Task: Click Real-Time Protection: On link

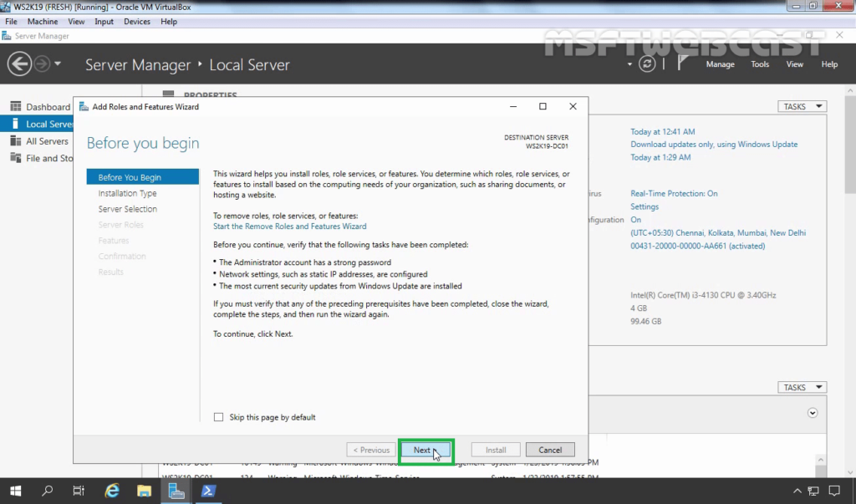Action: (x=674, y=193)
